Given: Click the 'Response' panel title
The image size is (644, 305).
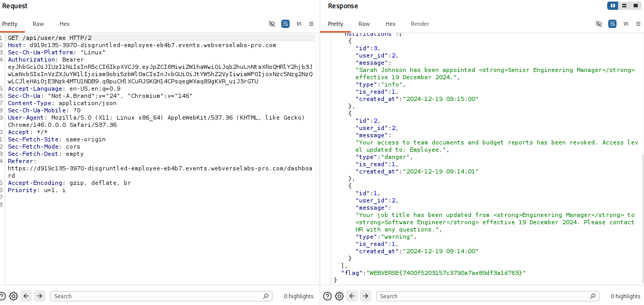Looking at the screenshot, I should click(x=343, y=6).
